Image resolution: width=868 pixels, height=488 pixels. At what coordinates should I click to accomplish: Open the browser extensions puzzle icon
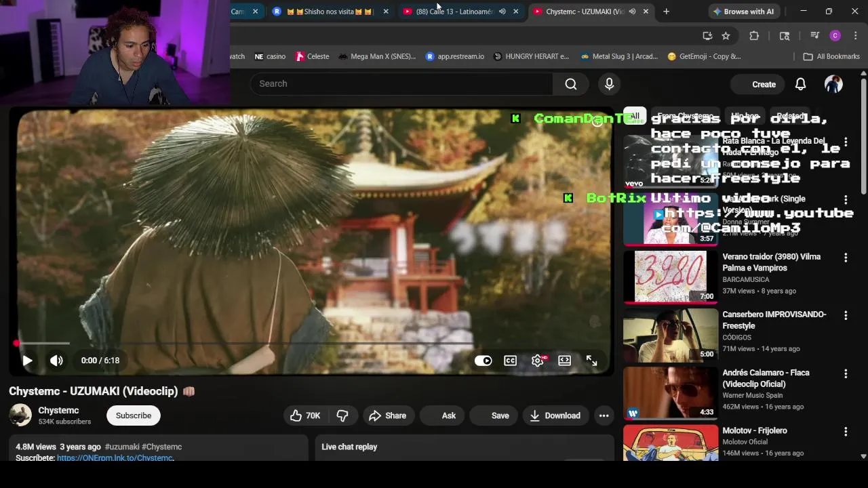click(754, 35)
